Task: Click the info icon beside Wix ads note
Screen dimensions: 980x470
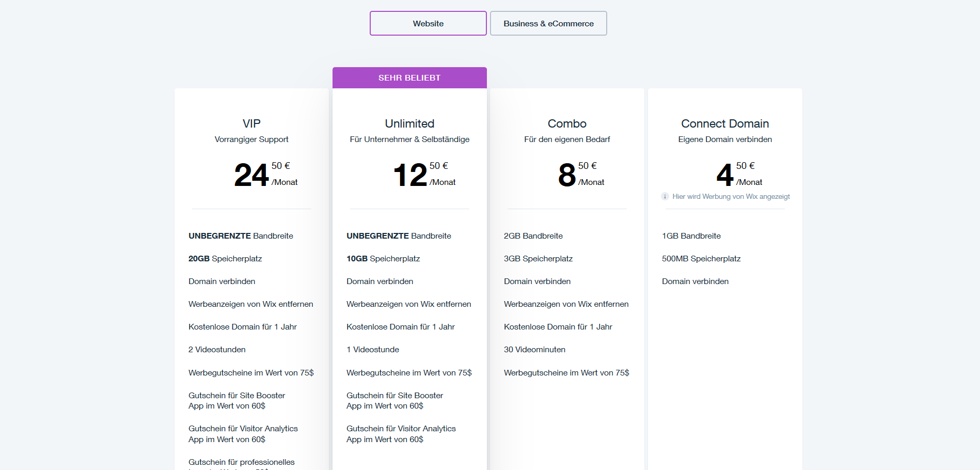Action: [665, 196]
